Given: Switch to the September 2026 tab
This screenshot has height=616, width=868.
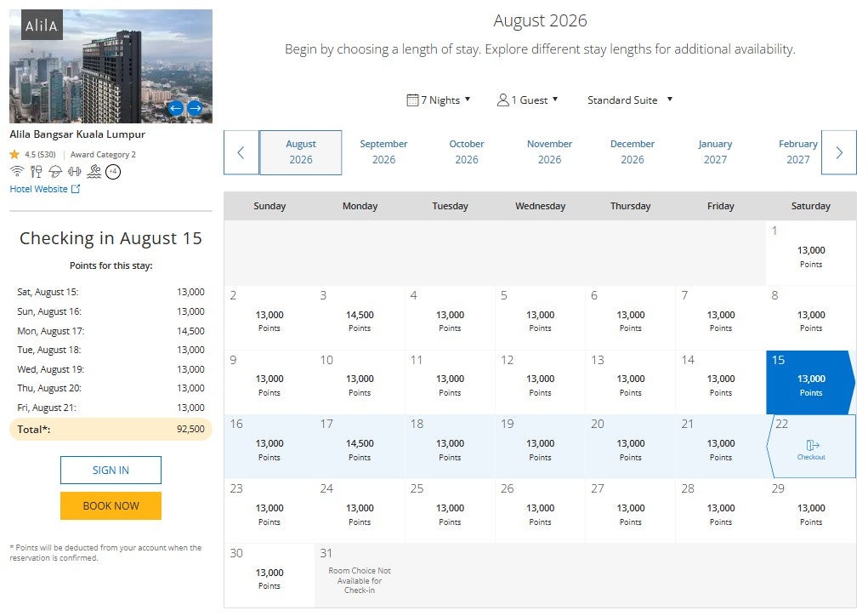Looking at the screenshot, I should point(383,151).
